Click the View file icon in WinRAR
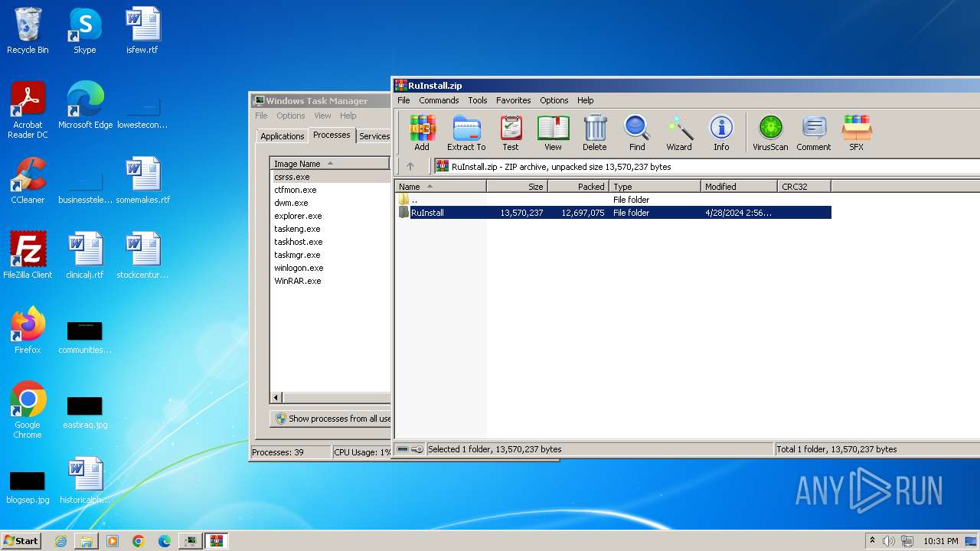The image size is (980, 551). click(x=553, y=132)
